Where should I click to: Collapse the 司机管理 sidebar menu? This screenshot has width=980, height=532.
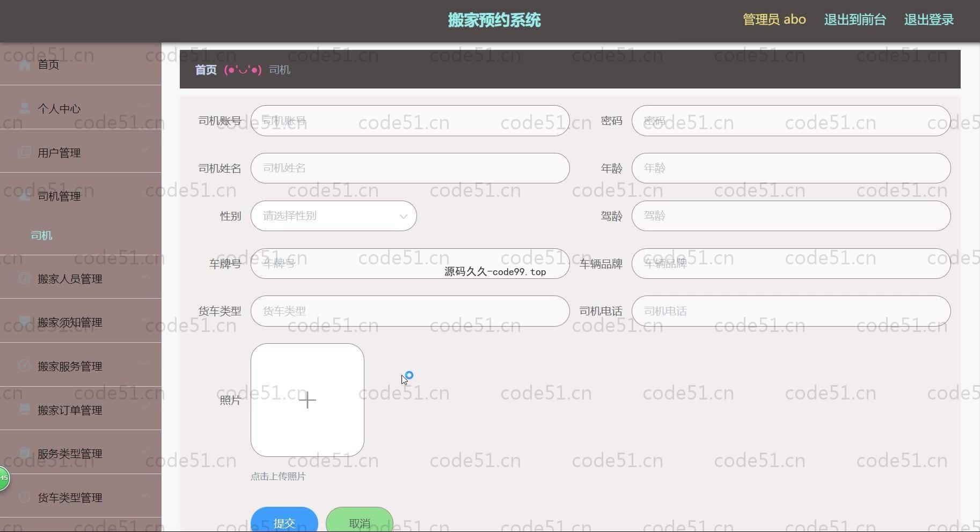pyautogui.click(x=81, y=196)
